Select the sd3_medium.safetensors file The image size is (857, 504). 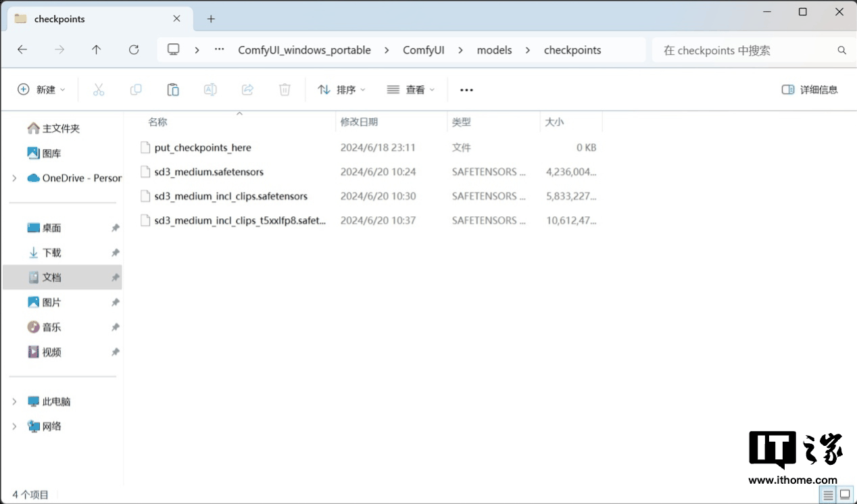point(209,172)
